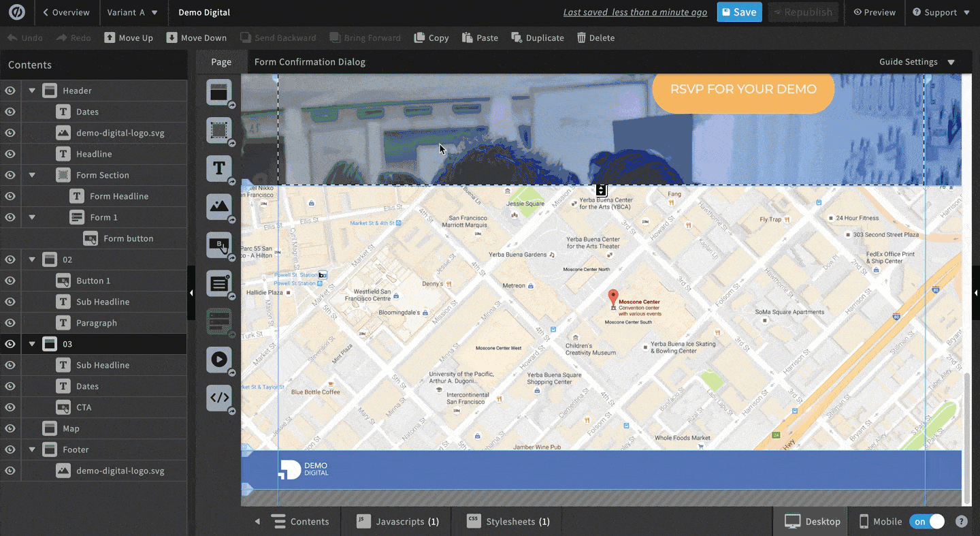The height and width of the screenshot is (536, 980).
Task: Collapse the Contents panel with the bottom-bar arrow
Action: pyautogui.click(x=257, y=522)
